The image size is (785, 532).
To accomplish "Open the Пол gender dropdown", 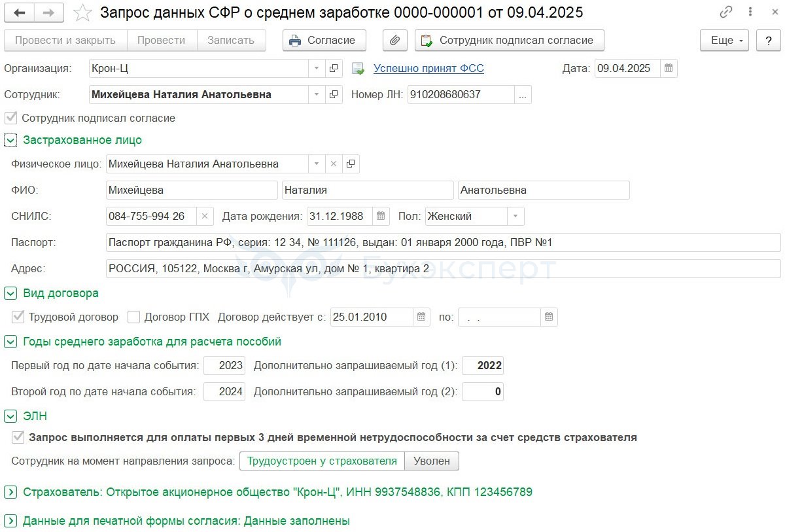I will [x=515, y=216].
